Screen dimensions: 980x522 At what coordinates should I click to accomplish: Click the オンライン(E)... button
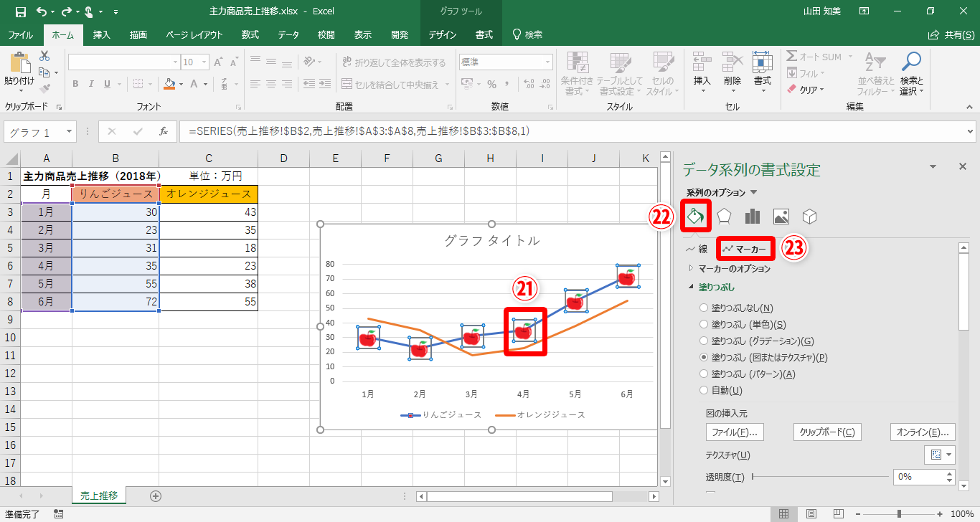923,432
